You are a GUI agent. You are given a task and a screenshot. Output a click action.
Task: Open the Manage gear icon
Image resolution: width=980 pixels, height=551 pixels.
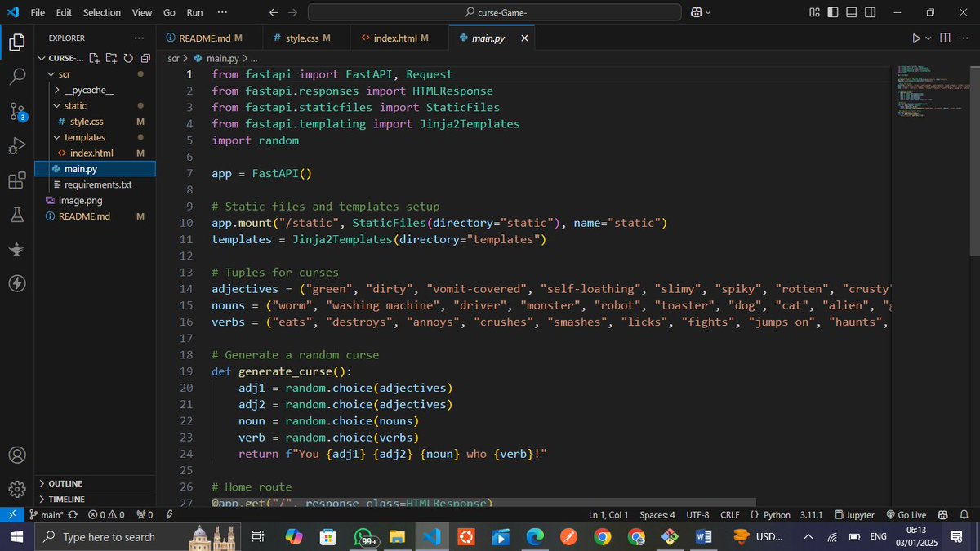(x=16, y=489)
